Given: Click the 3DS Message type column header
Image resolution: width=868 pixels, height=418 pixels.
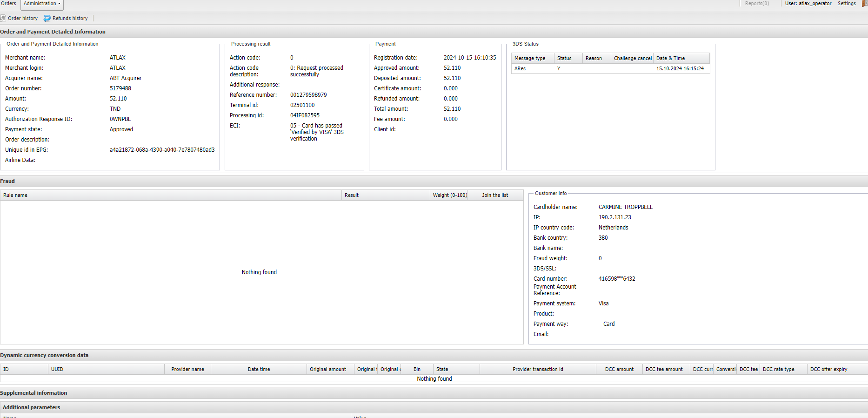Looking at the screenshot, I should tap(530, 58).
